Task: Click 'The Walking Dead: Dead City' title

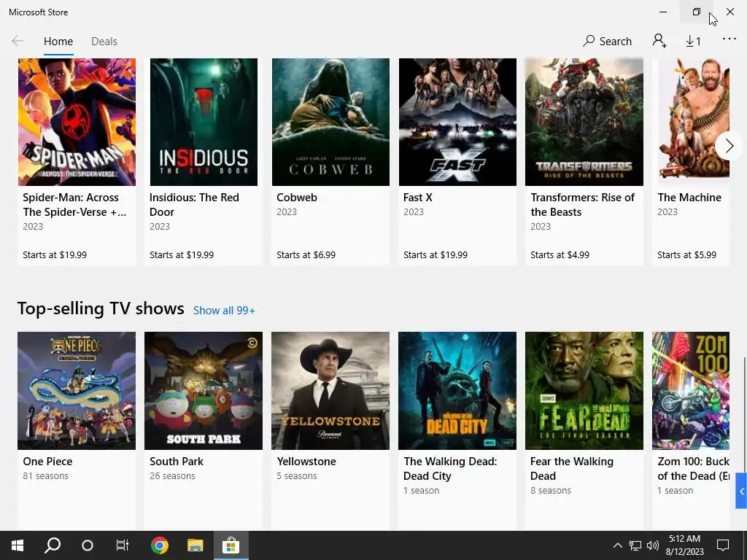Action: (450, 469)
